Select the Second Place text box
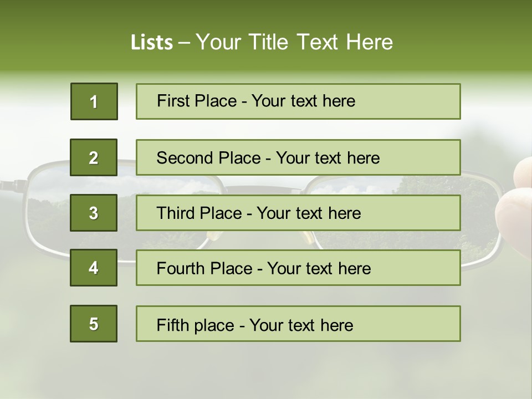532x399 pixels. pos(298,157)
